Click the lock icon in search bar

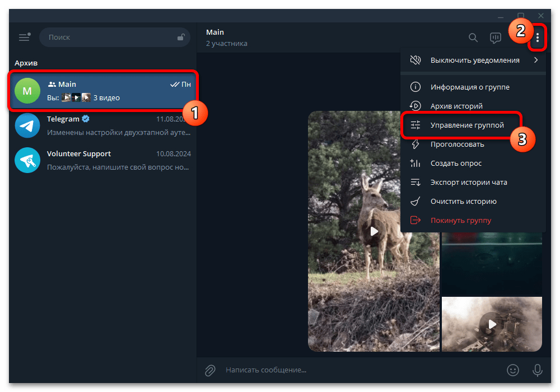click(181, 38)
